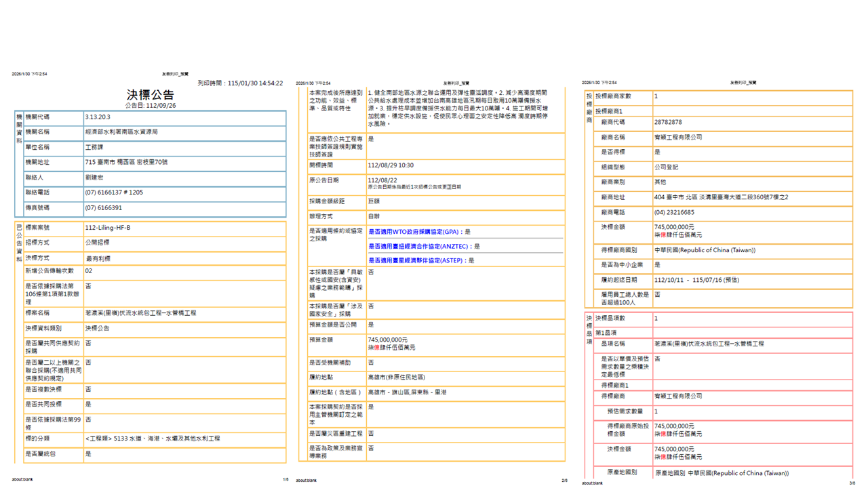Click the 開標時間 value 112/08/29 10:30
This screenshot has width=868, height=488.
point(391,165)
